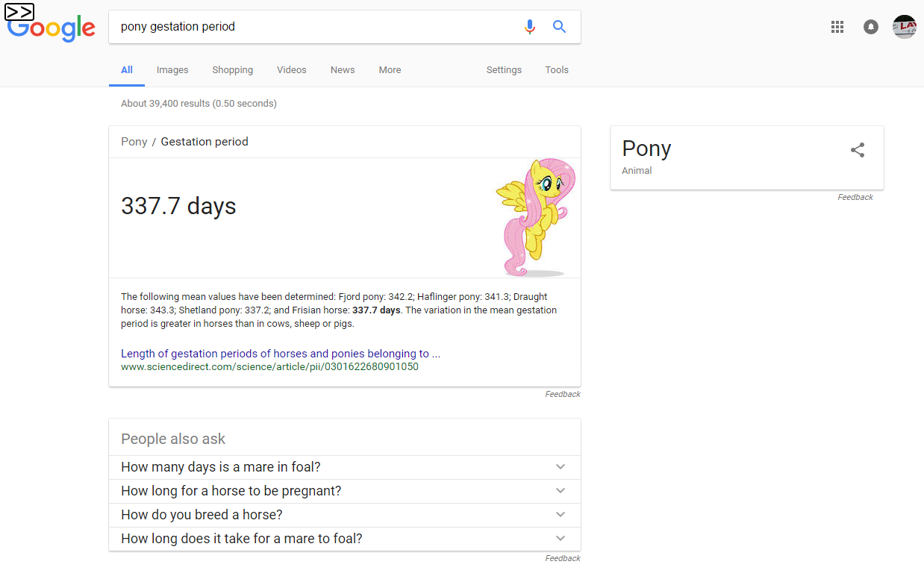
Task: Switch to the News tab
Action: pyautogui.click(x=343, y=70)
